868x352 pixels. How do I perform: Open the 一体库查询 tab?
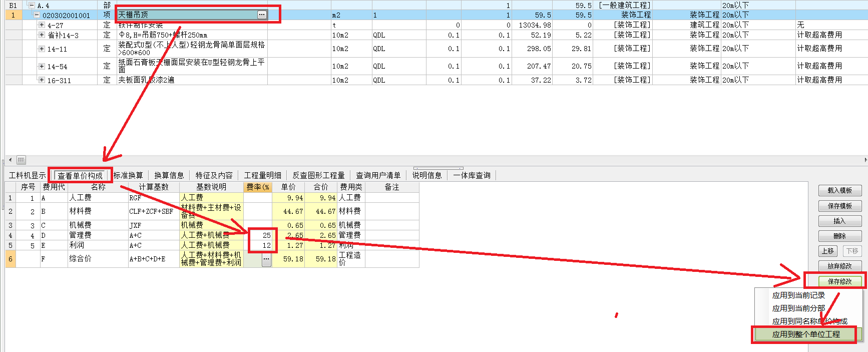472,175
